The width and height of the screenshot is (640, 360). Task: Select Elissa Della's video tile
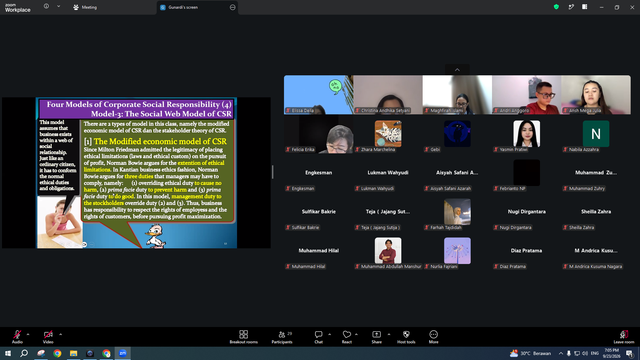click(319, 95)
